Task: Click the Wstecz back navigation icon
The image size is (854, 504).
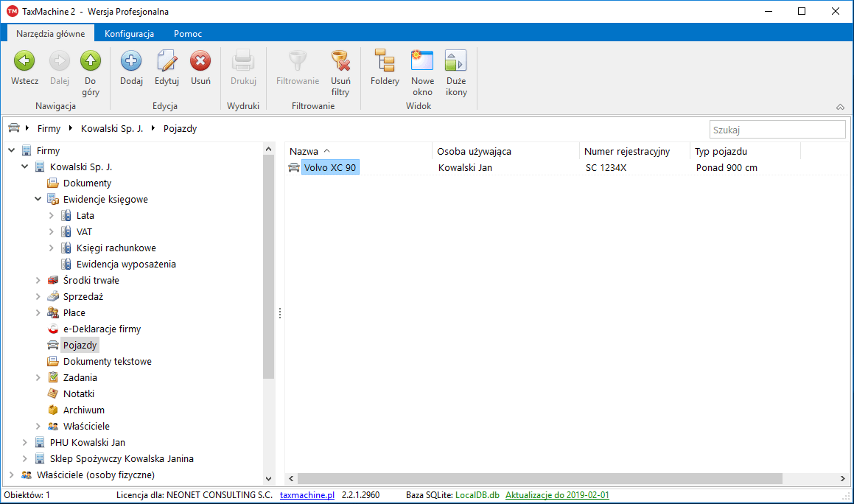Action: (24, 62)
